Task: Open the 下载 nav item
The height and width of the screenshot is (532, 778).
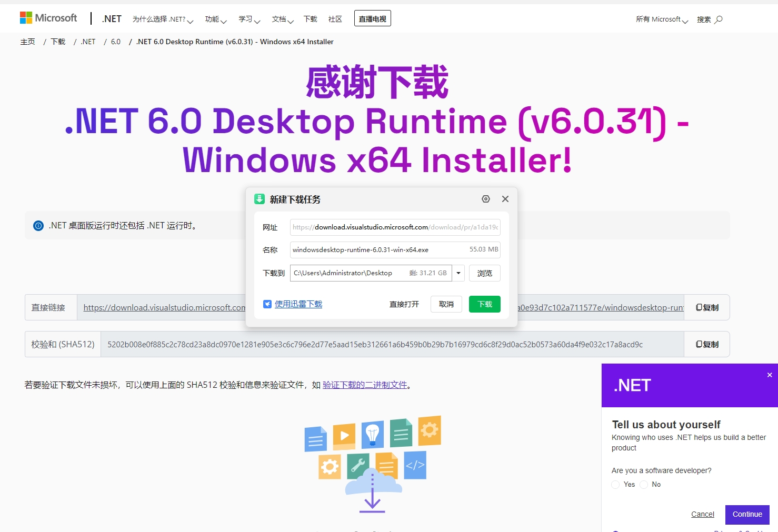Action: 311,19
